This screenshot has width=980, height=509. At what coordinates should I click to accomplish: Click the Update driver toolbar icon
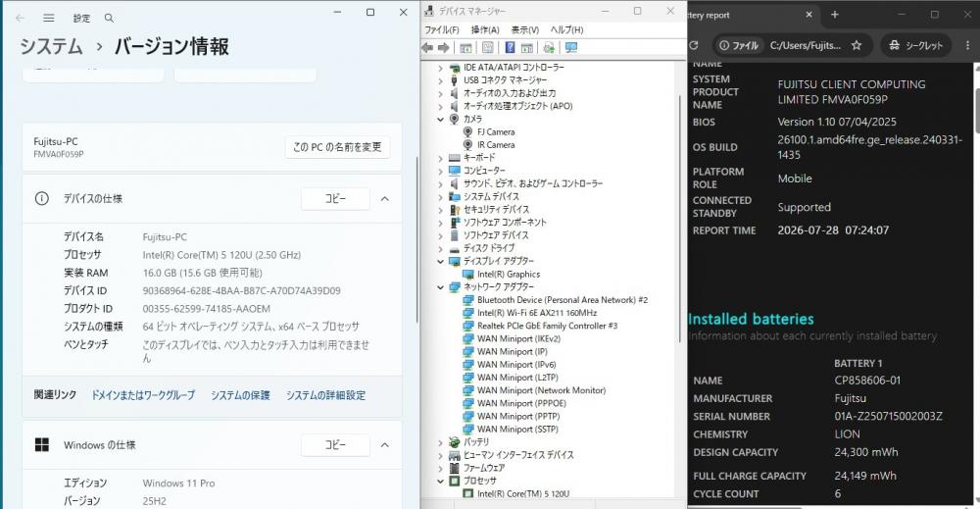[x=549, y=47]
